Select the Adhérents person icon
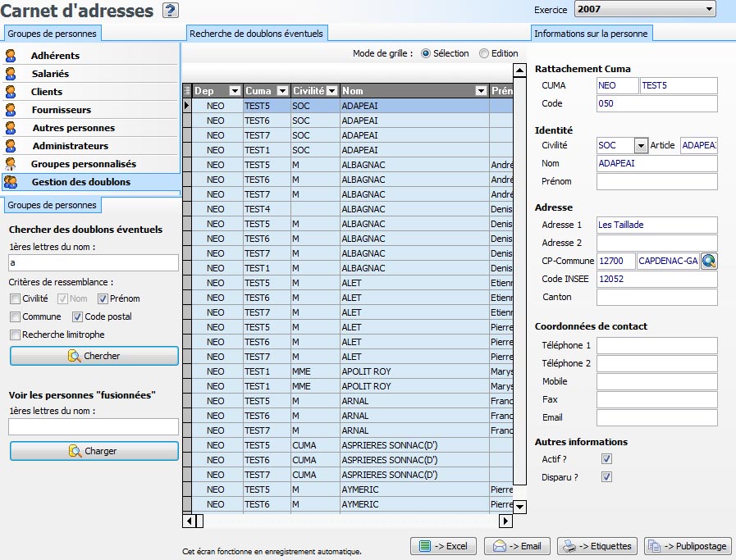This screenshot has height=560, width=736. click(x=11, y=55)
